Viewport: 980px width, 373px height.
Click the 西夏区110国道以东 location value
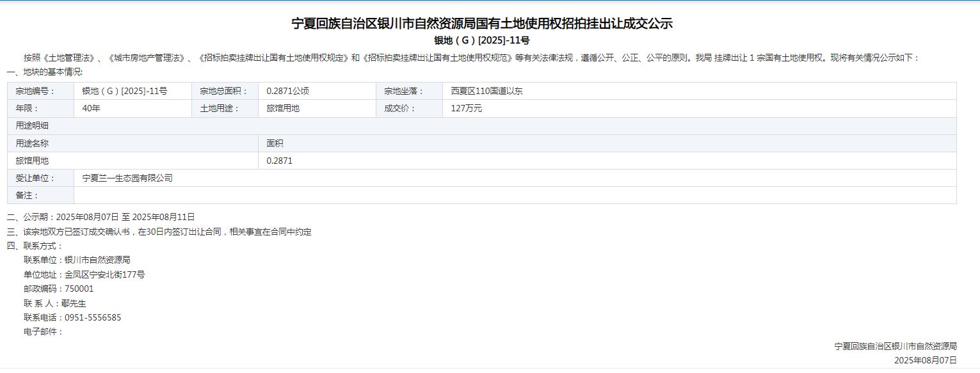(486, 91)
